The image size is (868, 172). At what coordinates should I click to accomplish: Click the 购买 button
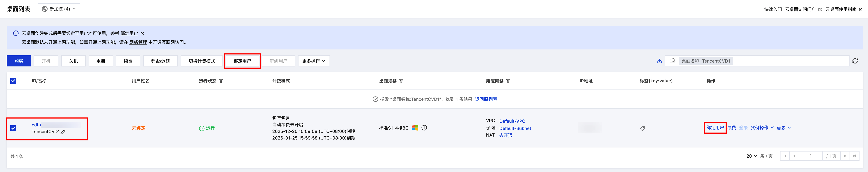[x=19, y=61]
